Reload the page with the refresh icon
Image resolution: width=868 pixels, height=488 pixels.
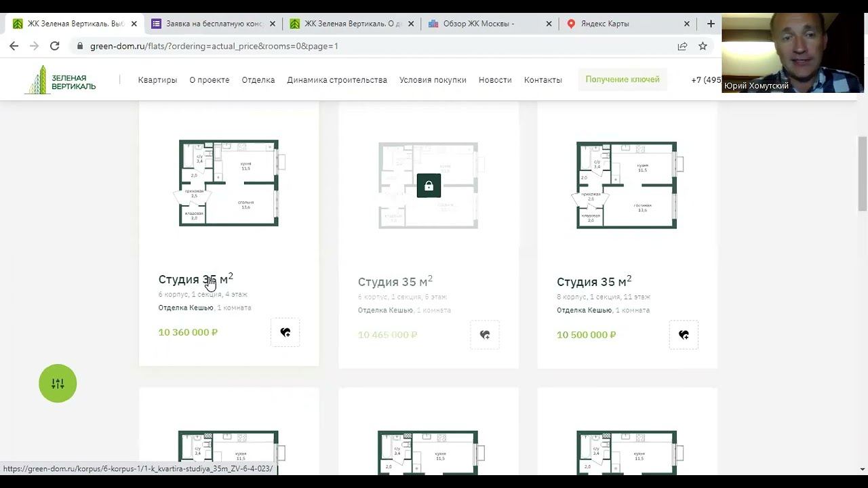pos(55,46)
